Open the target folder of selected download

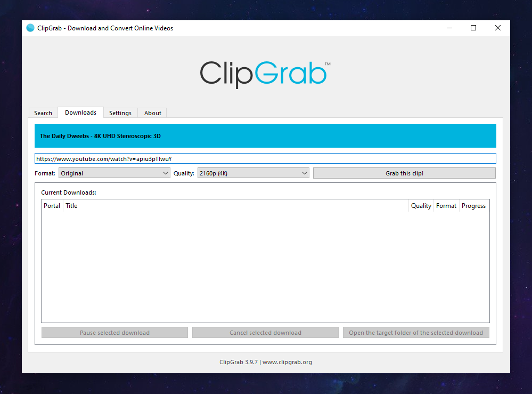[x=416, y=333]
